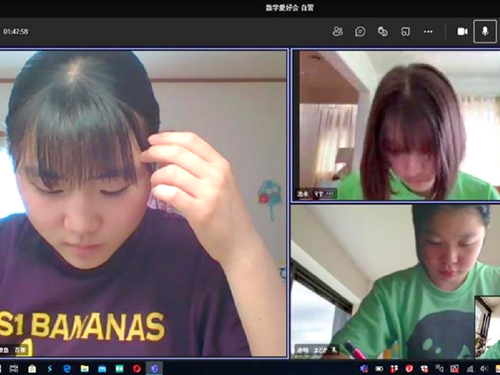Open Task View from the taskbar

coord(14,368)
